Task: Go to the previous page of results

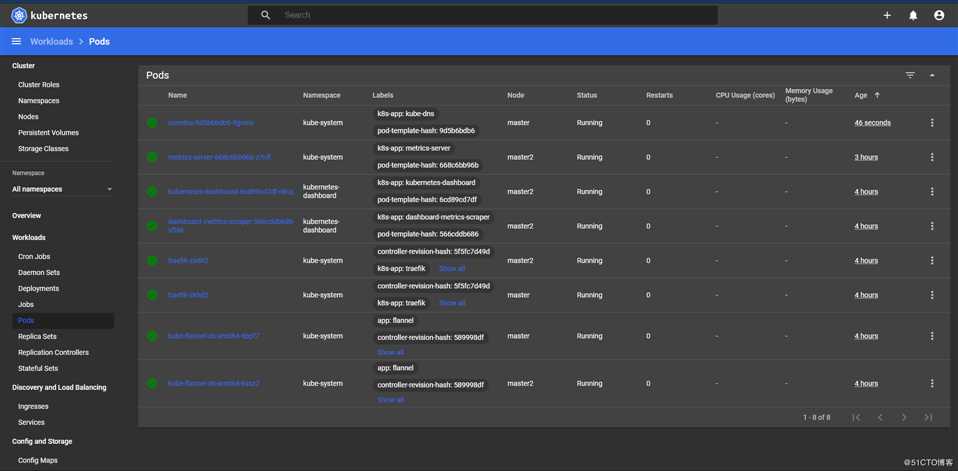Action: pyautogui.click(x=880, y=417)
